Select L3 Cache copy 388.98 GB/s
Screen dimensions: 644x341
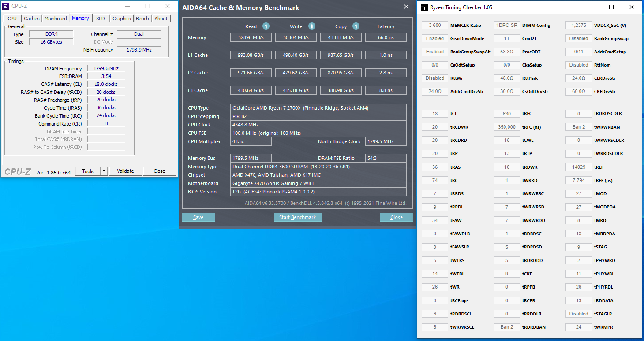click(x=341, y=90)
